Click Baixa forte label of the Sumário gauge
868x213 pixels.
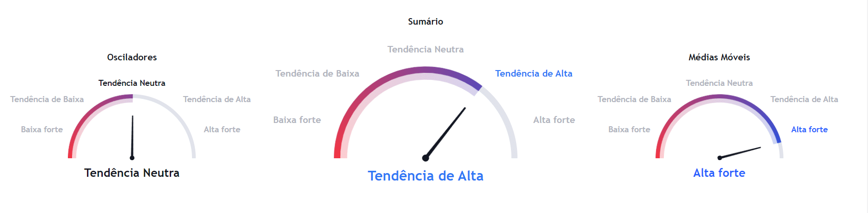[x=297, y=120]
